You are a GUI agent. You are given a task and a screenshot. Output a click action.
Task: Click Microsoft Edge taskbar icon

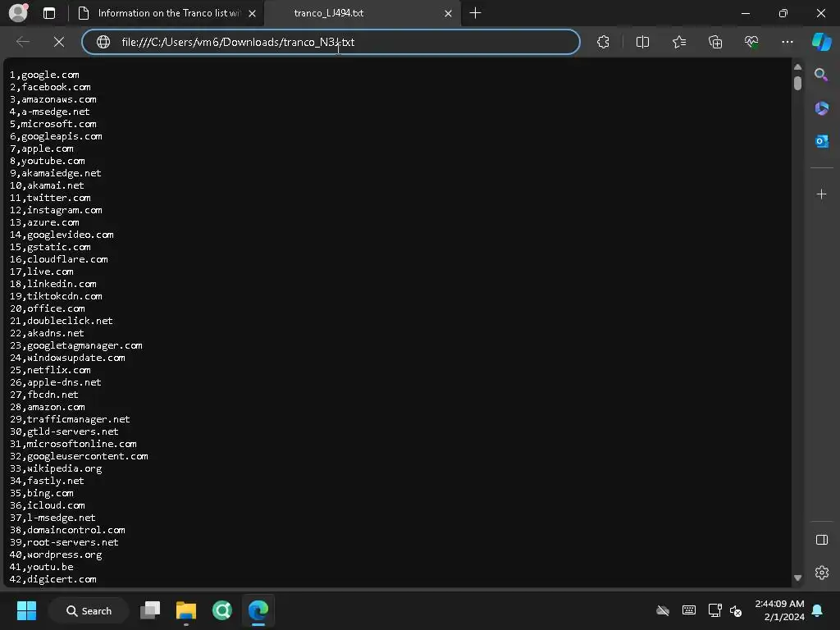pos(258,610)
